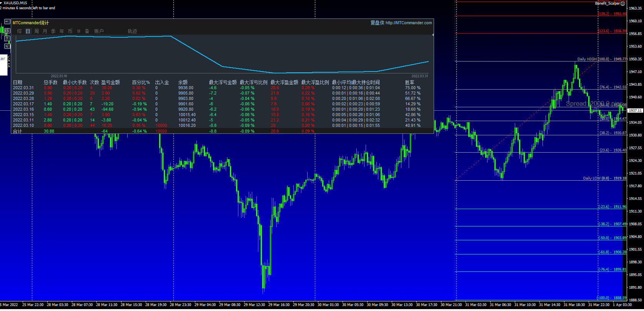
Task: Select the 季 quarterly tab
Action: [x=53, y=31]
